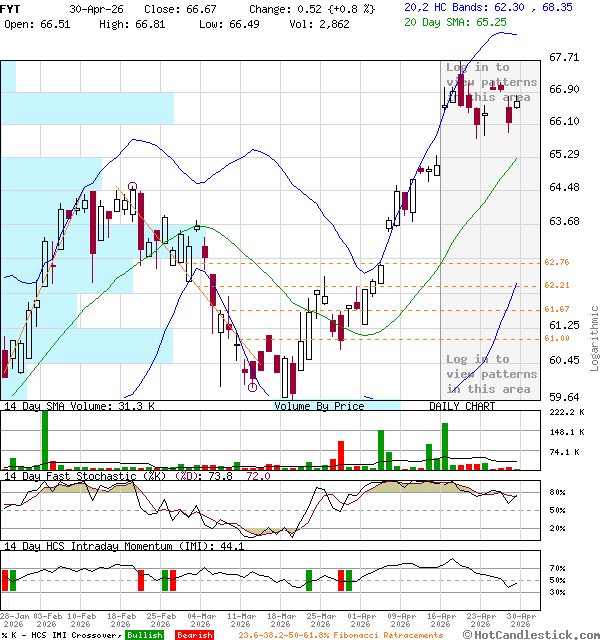Viewport: 600px width, 640px height.
Task: Click the upper 'Log in to view patterns' notice
Action: (x=491, y=82)
